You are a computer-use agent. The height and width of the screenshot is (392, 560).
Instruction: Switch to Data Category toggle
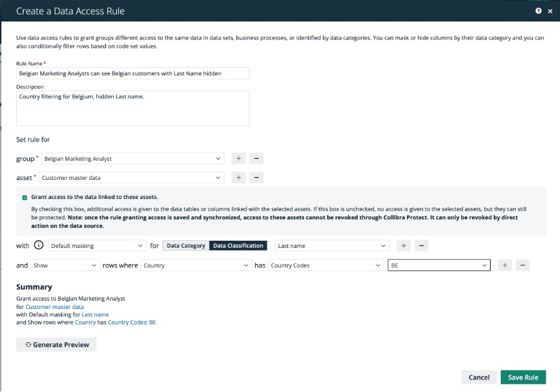pyautogui.click(x=186, y=246)
